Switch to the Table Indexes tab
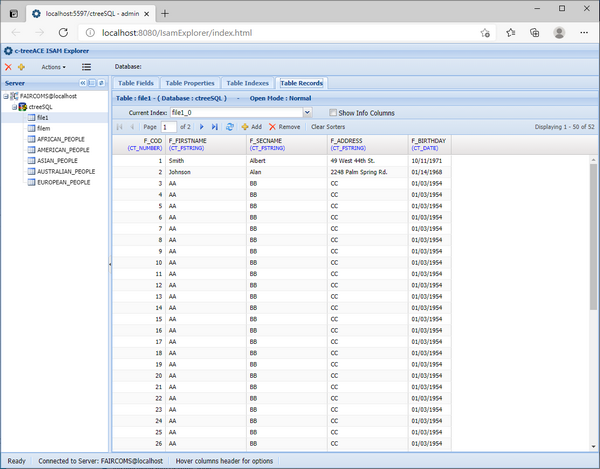 pos(248,83)
